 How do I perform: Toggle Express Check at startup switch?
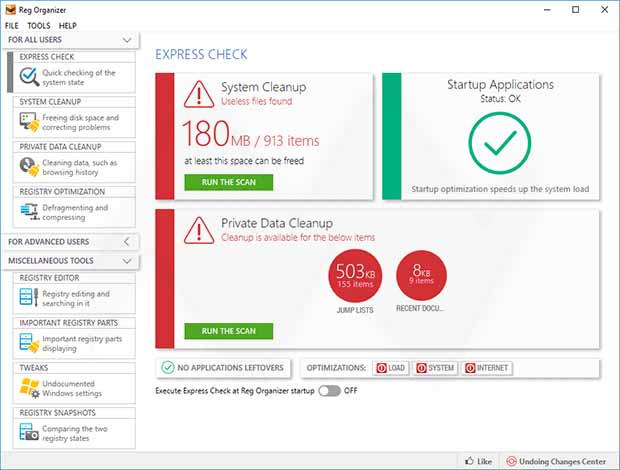coord(329,391)
